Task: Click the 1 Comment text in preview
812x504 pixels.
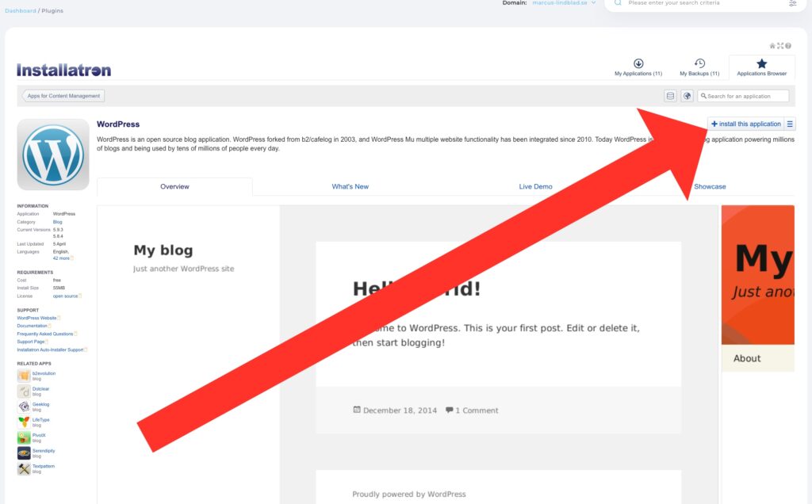Action: (x=477, y=410)
